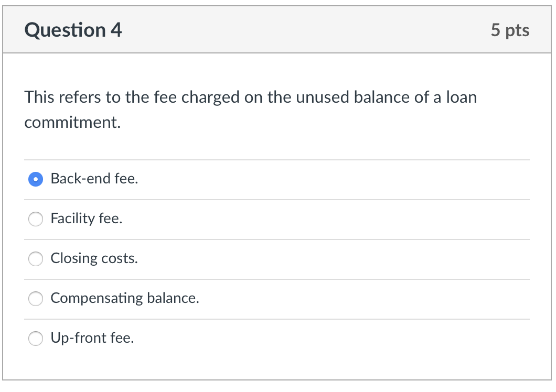This screenshot has width=556, height=392.
Task: Select the Compensating balance radio button
Action: coord(35,299)
